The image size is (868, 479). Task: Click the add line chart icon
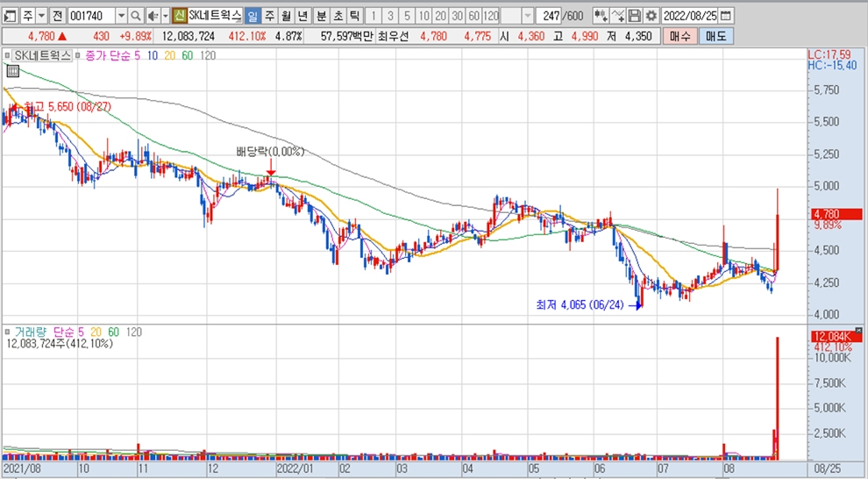[x=618, y=16]
